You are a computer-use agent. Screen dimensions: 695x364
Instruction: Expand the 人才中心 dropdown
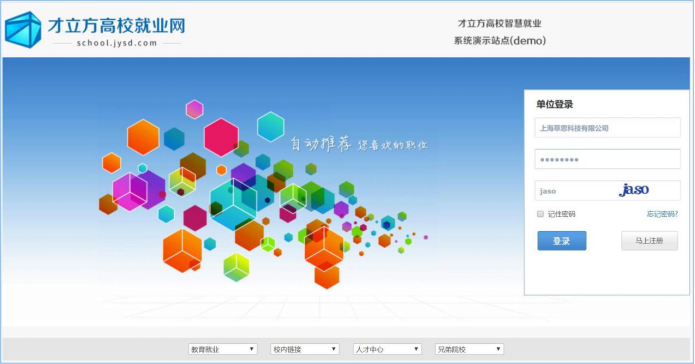click(387, 349)
